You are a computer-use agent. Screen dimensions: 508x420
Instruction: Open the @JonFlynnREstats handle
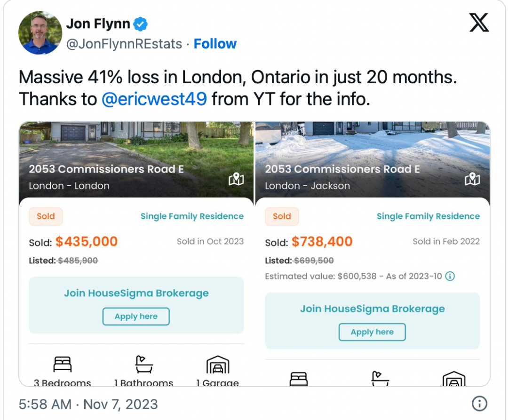point(124,44)
